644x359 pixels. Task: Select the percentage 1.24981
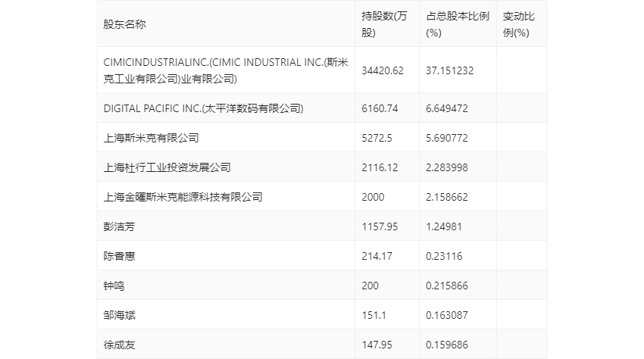pyautogui.click(x=443, y=226)
